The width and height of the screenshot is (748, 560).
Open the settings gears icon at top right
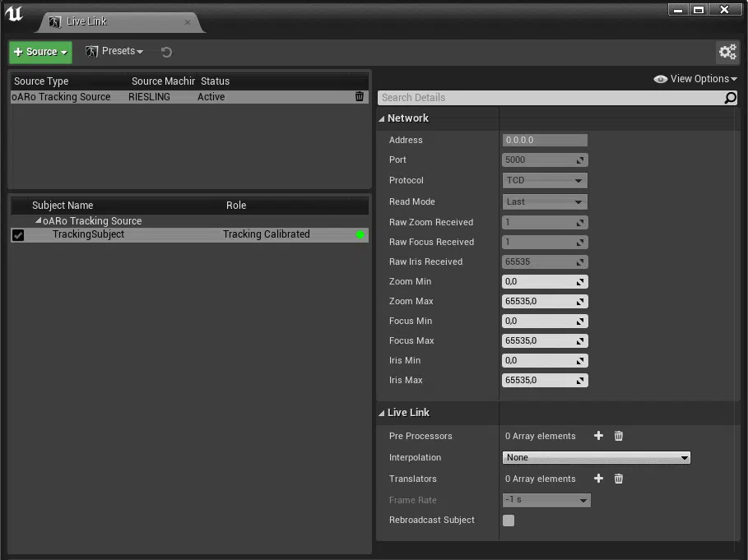727,53
